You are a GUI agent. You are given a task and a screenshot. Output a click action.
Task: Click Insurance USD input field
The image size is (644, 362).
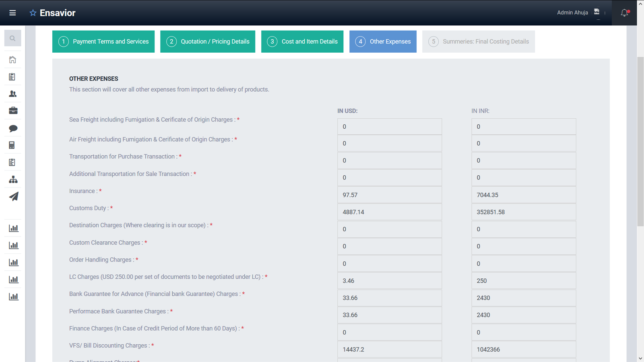pyautogui.click(x=389, y=195)
